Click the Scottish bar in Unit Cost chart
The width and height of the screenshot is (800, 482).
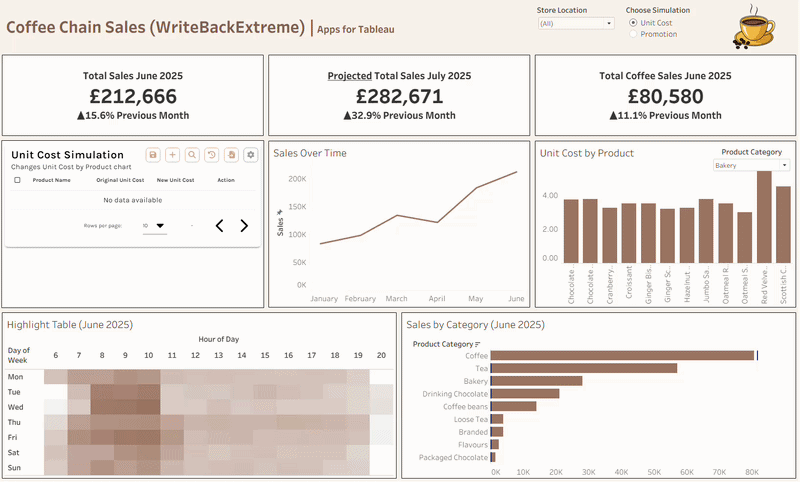coord(783,225)
